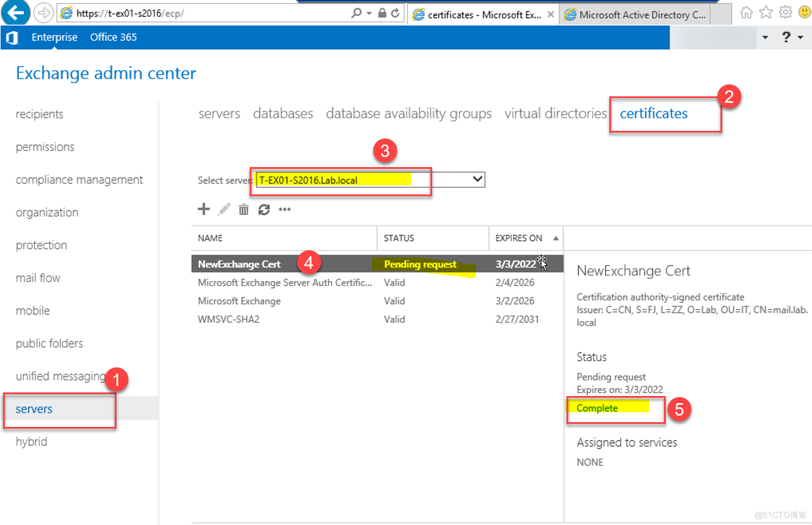Go to public folders in left navigation

[x=49, y=343]
